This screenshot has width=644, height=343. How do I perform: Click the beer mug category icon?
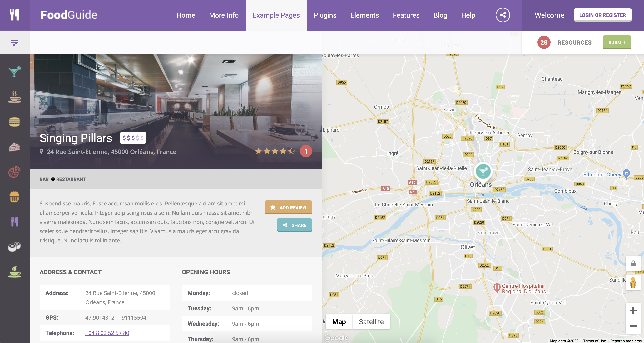coord(14,197)
